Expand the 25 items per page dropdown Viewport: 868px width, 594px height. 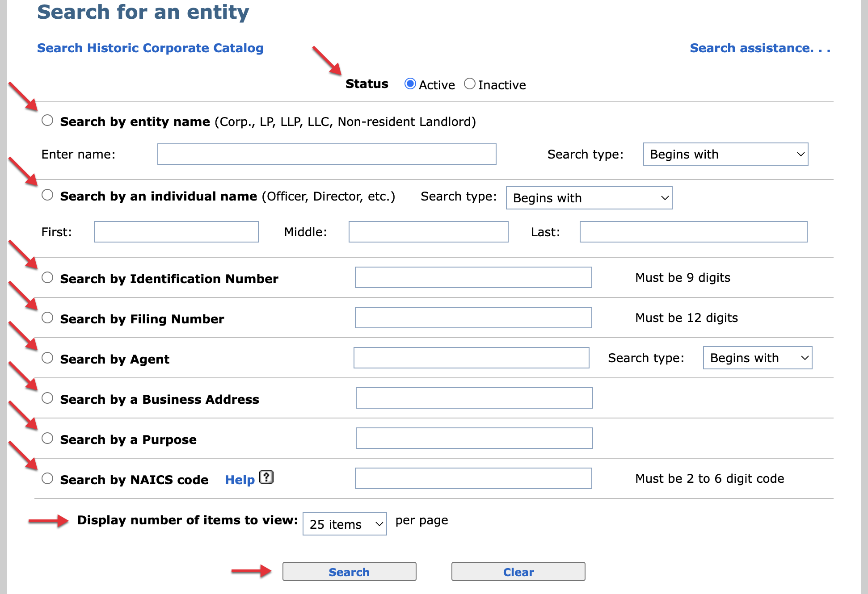point(345,524)
